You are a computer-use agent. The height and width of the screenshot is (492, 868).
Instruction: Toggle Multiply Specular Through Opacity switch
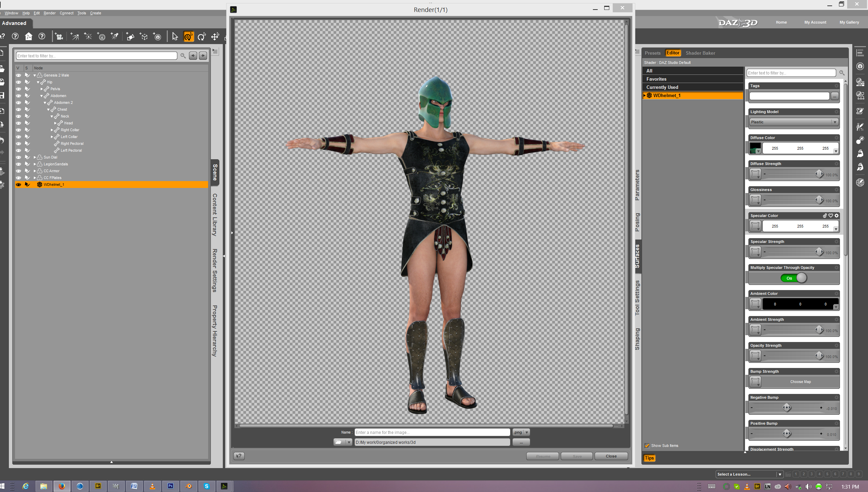[x=794, y=278]
